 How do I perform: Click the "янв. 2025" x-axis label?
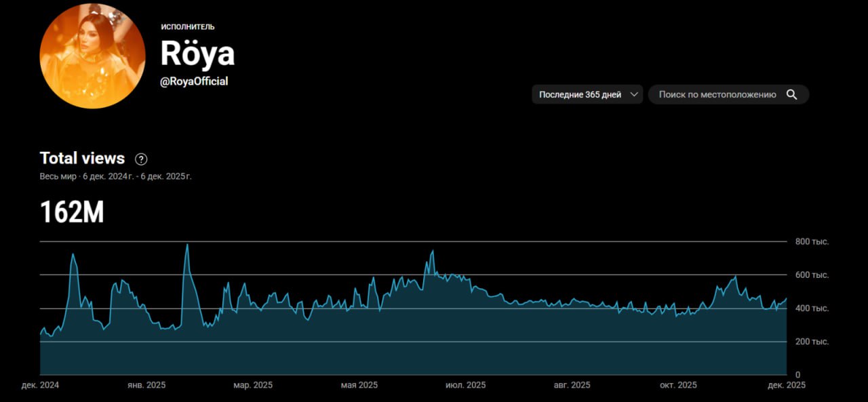coord(146,385)
